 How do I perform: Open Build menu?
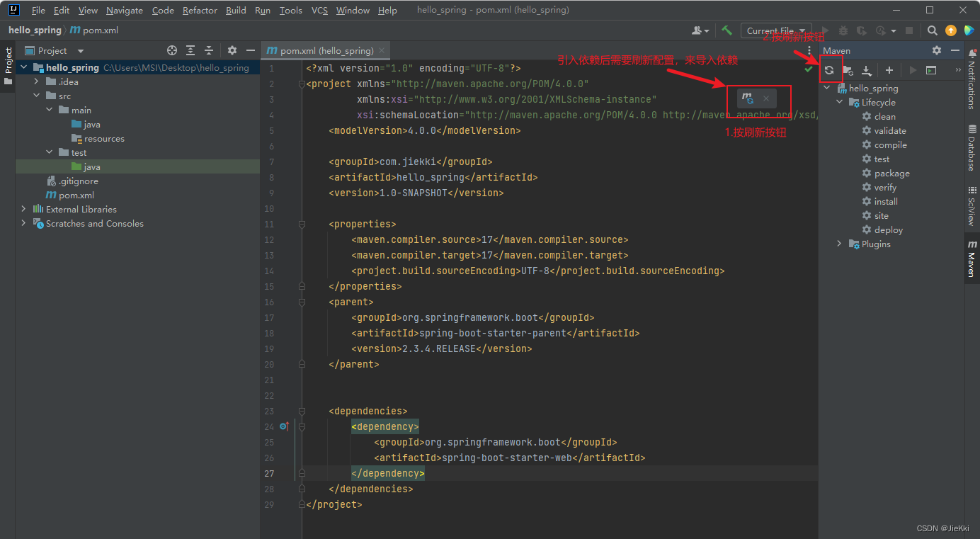[236, 11]
